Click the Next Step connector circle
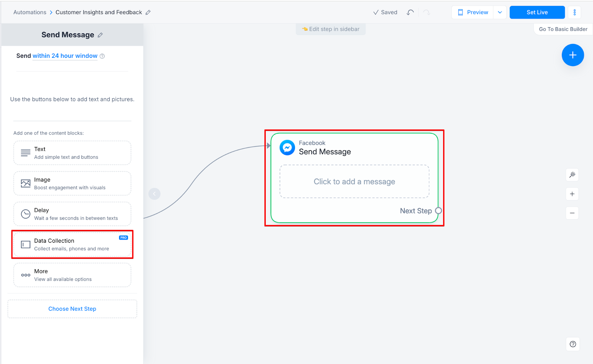 [438, 211]
